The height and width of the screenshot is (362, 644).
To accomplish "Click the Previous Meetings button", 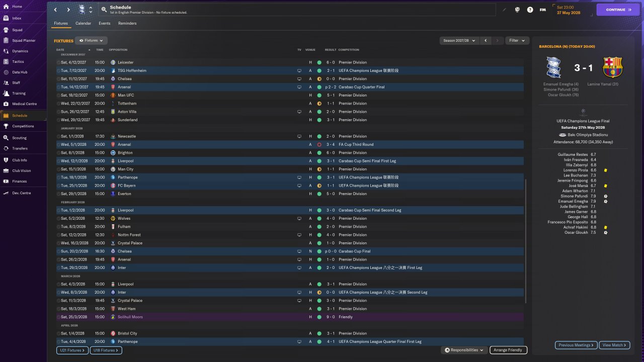I will click(x=577, y=345).
